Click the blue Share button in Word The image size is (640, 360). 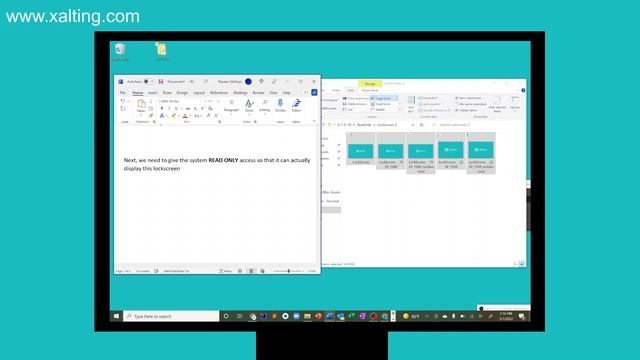pyautogui.click(x=314, y=93)
